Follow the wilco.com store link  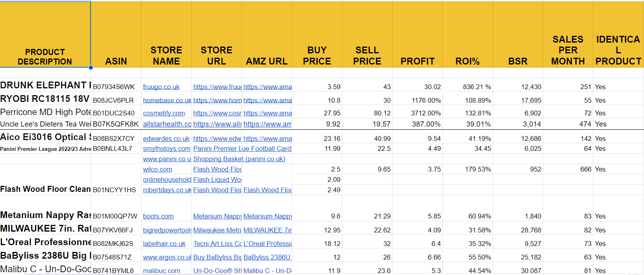point(157,169)
